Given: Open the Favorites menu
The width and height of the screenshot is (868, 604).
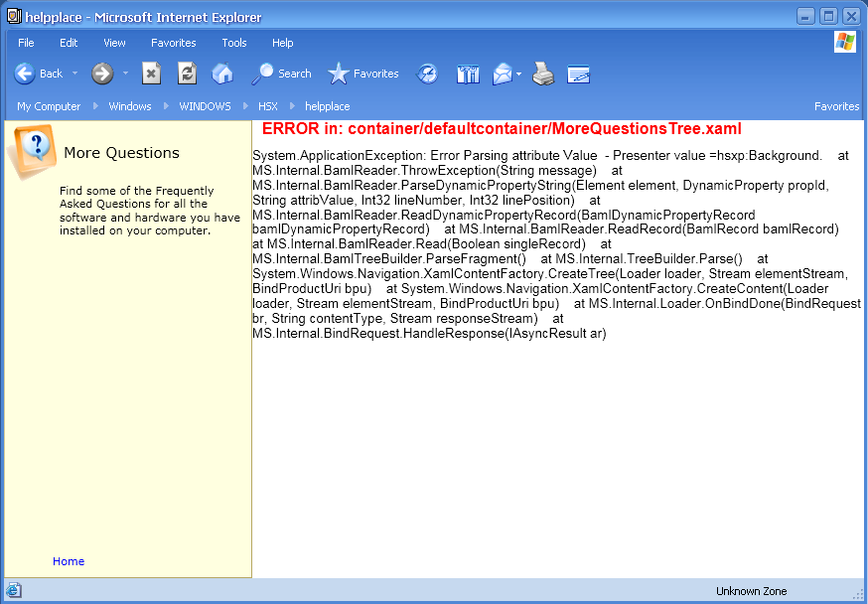Looking at the screenshot, I should click(173, 43).
